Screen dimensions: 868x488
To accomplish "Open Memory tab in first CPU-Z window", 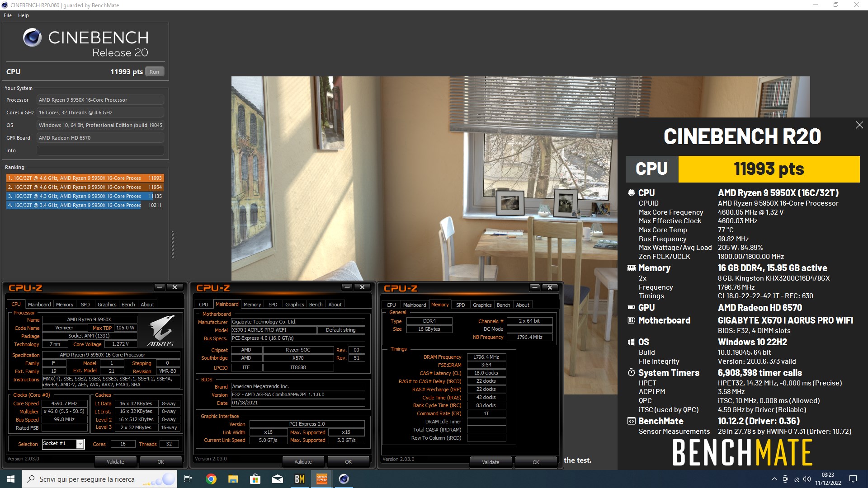I will tap(65, 305).
